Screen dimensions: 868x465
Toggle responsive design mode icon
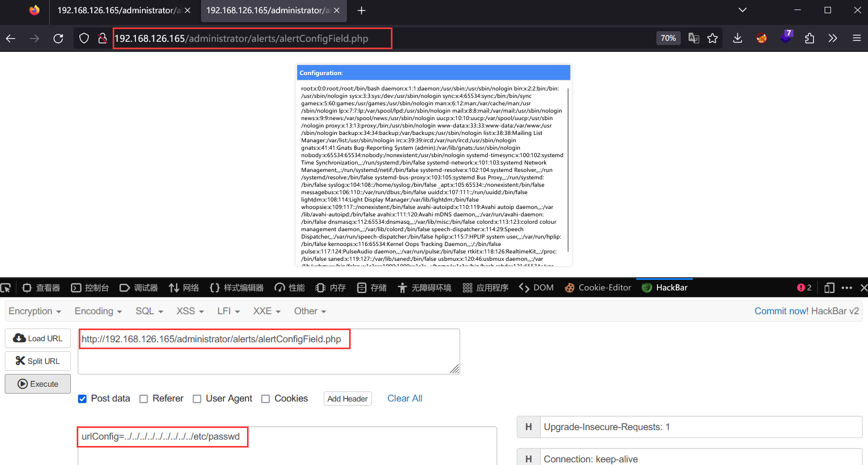click(829, 288)
